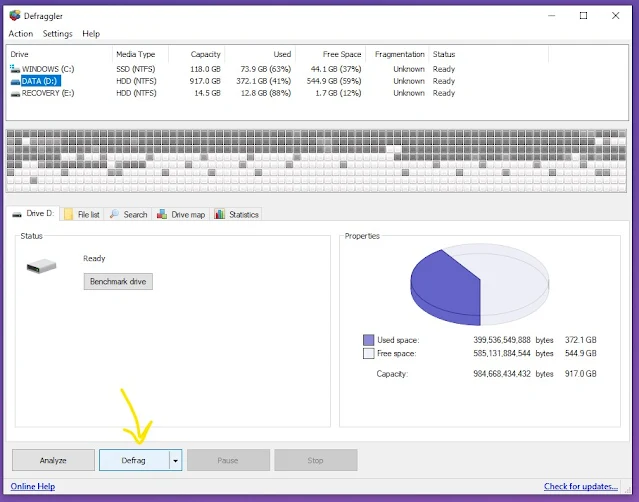
Task: Click the 1.7 GB (12%) free space cell
Action: 338,93
